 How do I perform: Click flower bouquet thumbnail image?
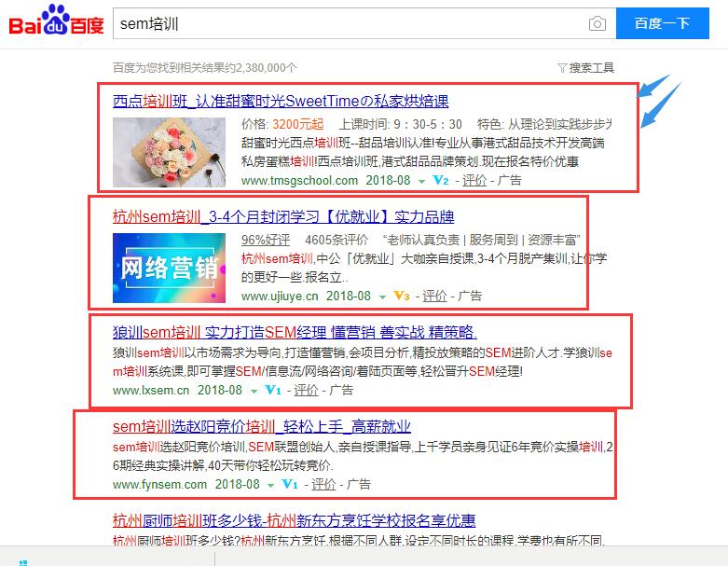tap(169, 152)
